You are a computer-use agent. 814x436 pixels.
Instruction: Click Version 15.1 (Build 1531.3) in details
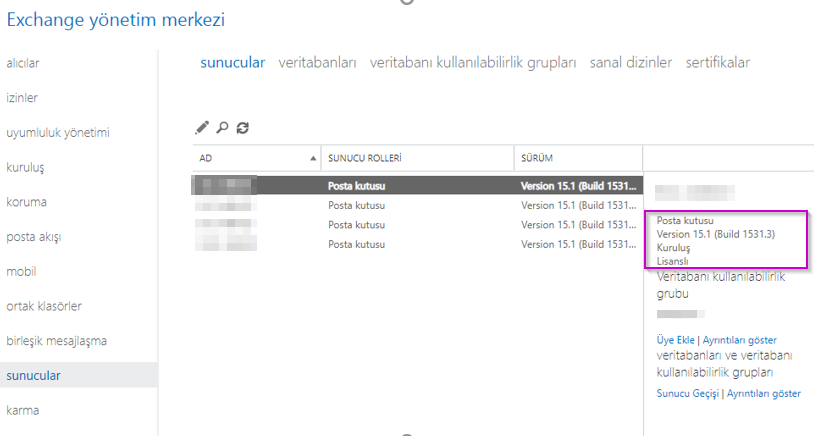[x=715, y=234]
